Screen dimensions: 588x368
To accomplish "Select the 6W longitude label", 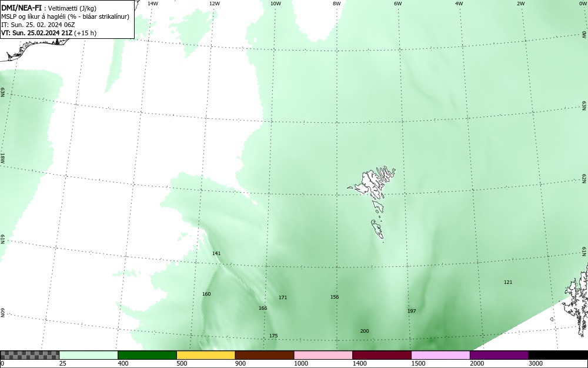I will point(398,4).
